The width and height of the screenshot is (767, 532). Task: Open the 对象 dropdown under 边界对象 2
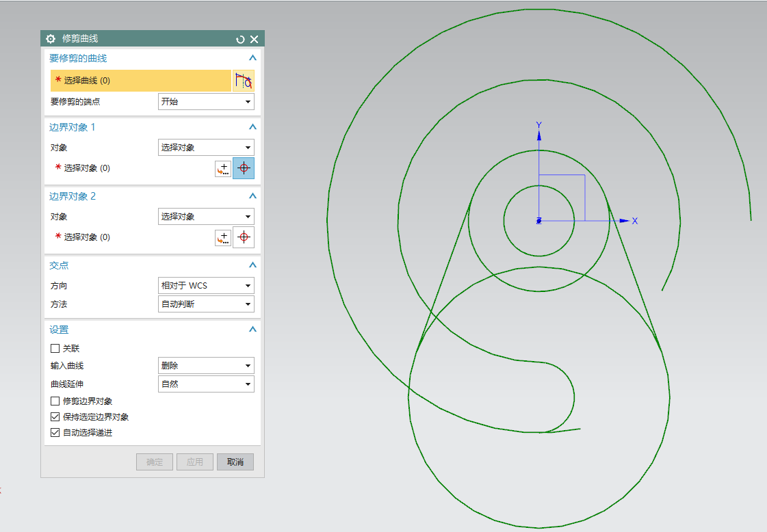coord(206,217)
